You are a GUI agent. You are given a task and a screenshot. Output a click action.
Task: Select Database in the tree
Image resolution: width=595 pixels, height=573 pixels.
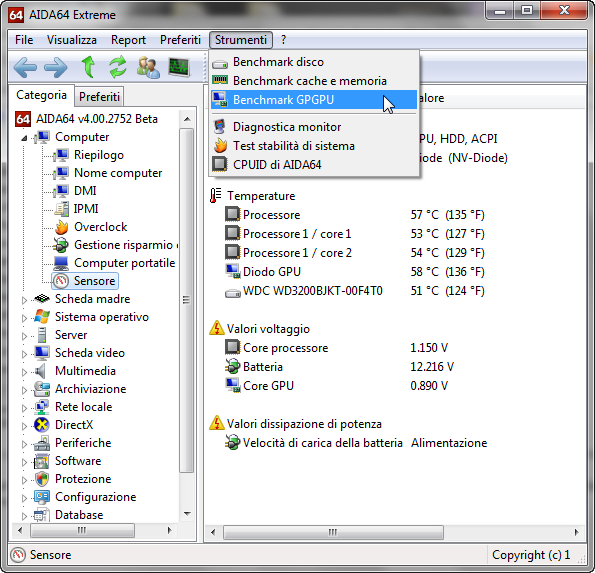pyautogui.click(x=79, y=515)
